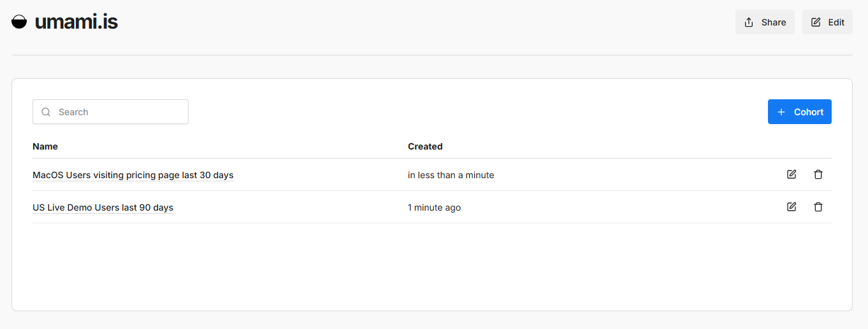Image resolution: width=868 pixels, height=329 pixels.
Task: Open the US Live Demo Users cohort
Action: (103, 207)
